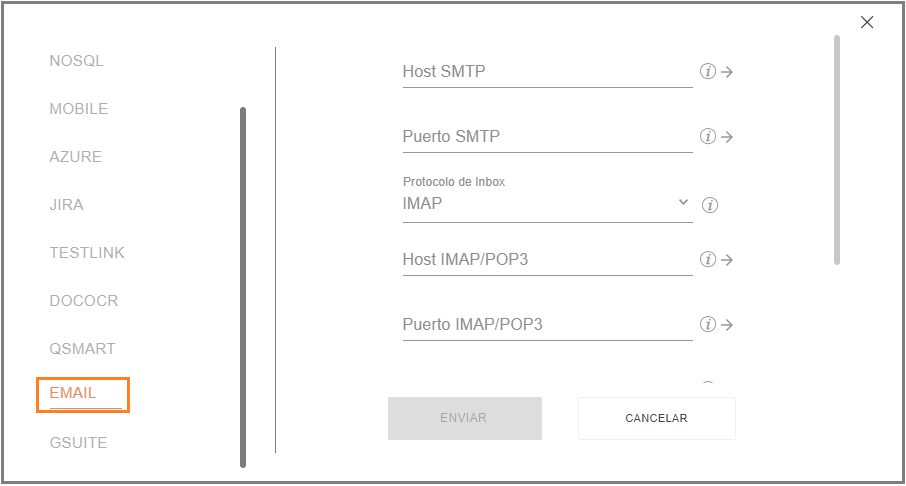Viewport: 906px width, 486px height.
Task: Click the CANCELAR button
Action: [x=656, y=418]
